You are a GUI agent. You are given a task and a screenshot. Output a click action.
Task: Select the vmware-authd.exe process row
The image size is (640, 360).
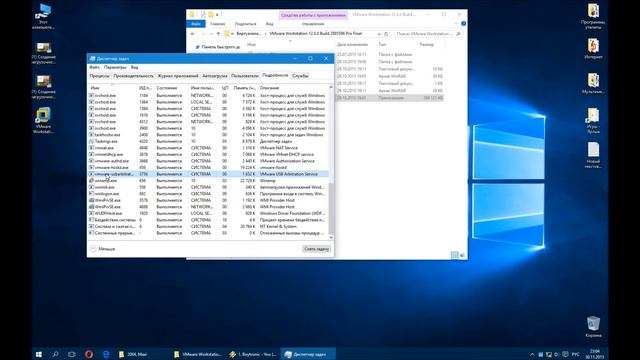pos(208,161)
